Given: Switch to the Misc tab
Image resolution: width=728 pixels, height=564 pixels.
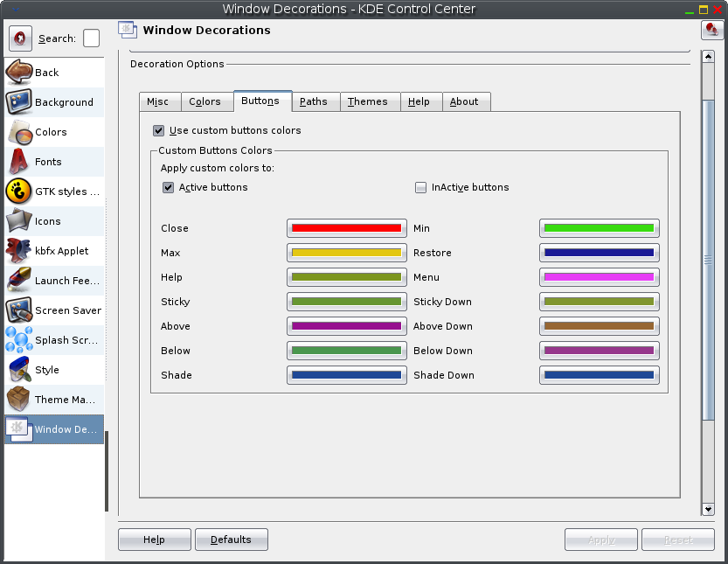Looking at the screenshot, I should 160,101.
